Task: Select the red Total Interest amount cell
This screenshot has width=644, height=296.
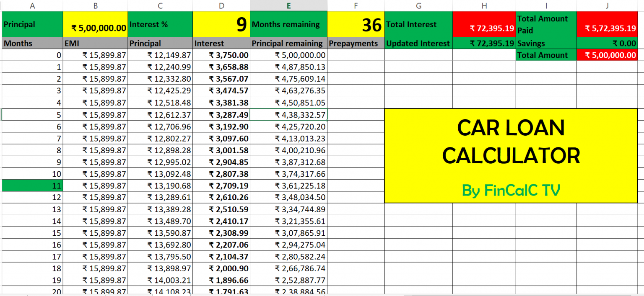Action: click(484, 24)
